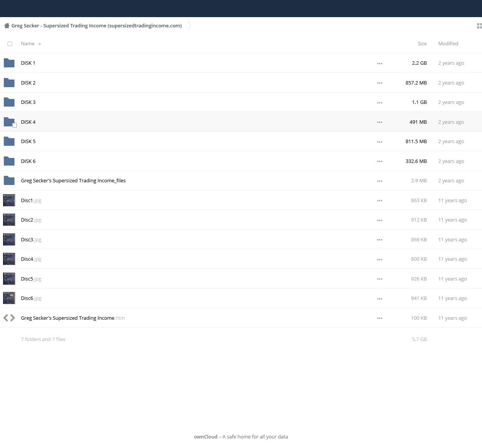This screenshot has height=448, width=482.
Task: Open the DISK 1 folder icon
Action: click(x=9, y=63)
